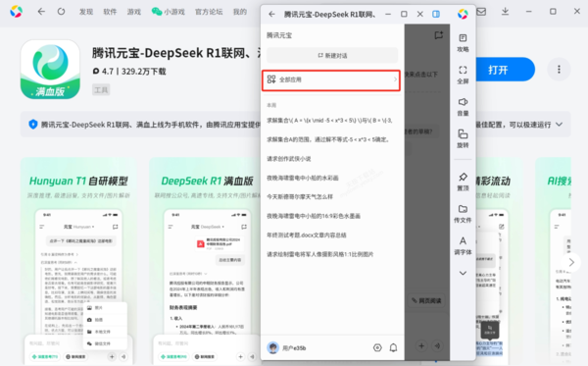Click back arrow in Yuanbao window title bar

pos(271,15)
